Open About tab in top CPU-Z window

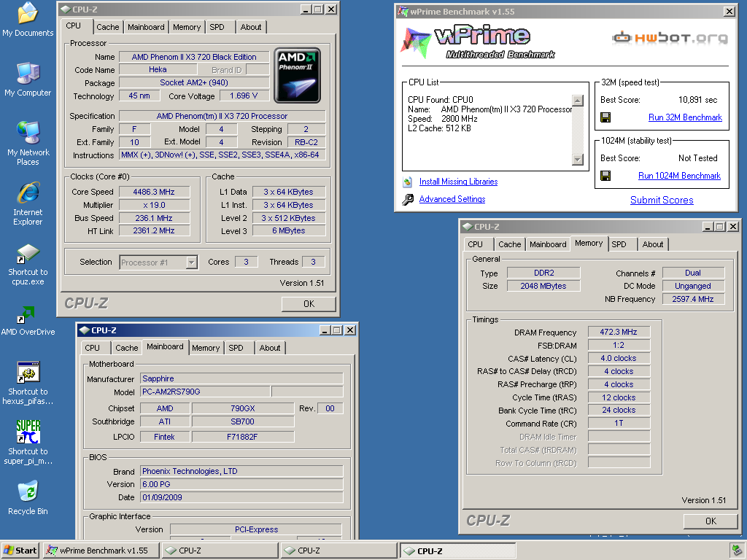click(x=251, y=27)
